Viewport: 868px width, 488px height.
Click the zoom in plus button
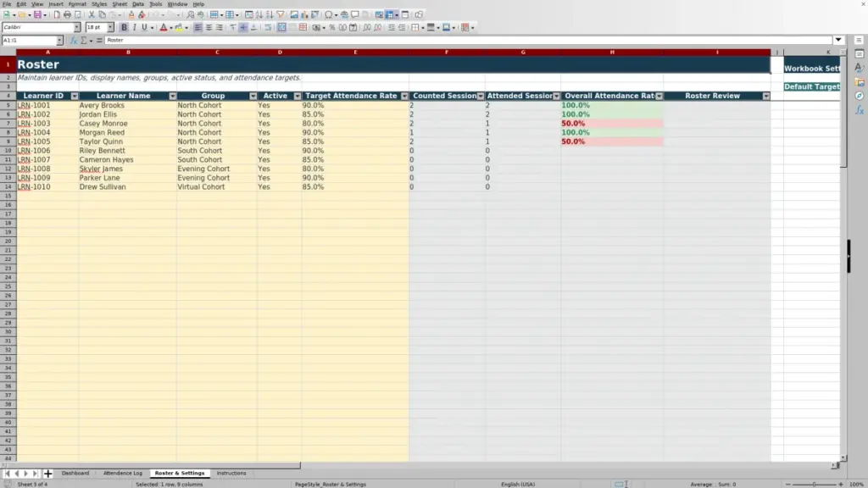[x=840, y=484]
